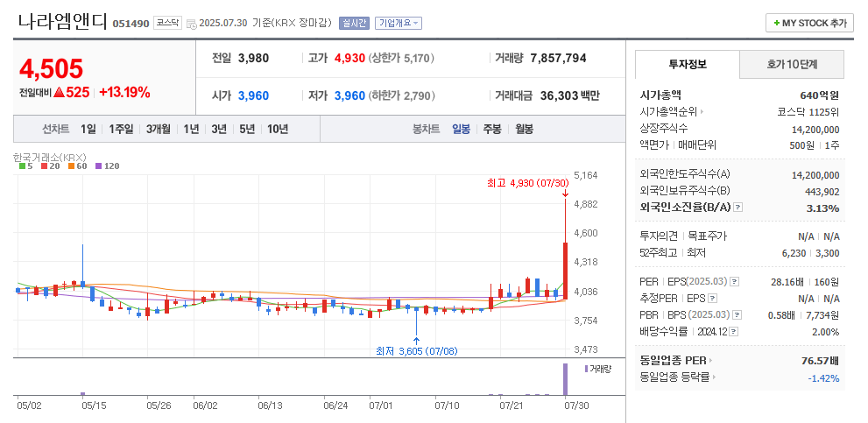Click the tall volume bar at 07/30
This screenshot has width=868, height=423.
click(565, 379)
